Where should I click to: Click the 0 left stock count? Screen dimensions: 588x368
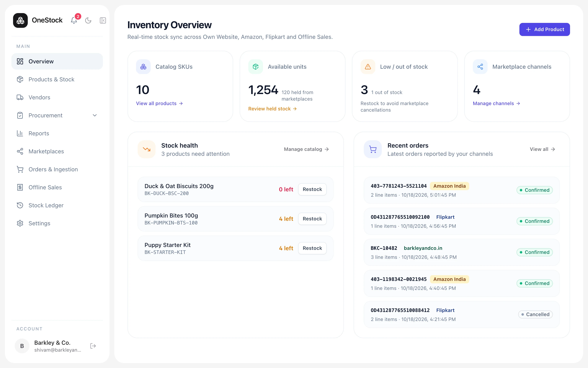286,189
